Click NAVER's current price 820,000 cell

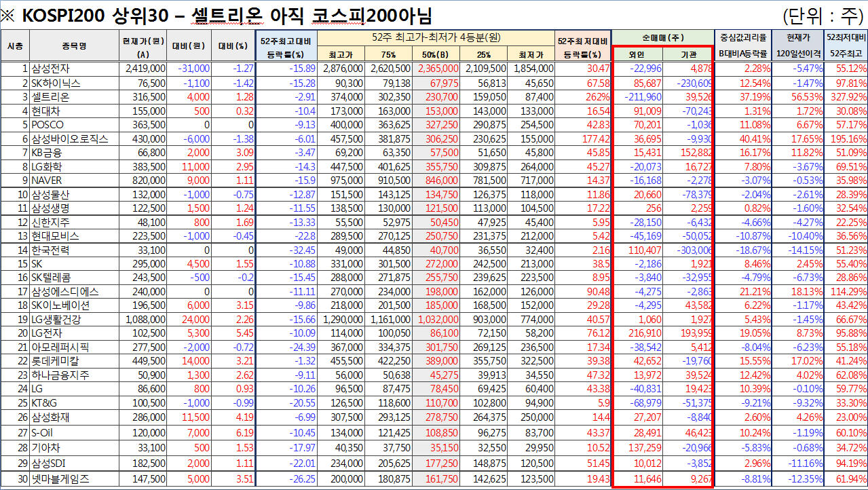[x=143, y=181]
